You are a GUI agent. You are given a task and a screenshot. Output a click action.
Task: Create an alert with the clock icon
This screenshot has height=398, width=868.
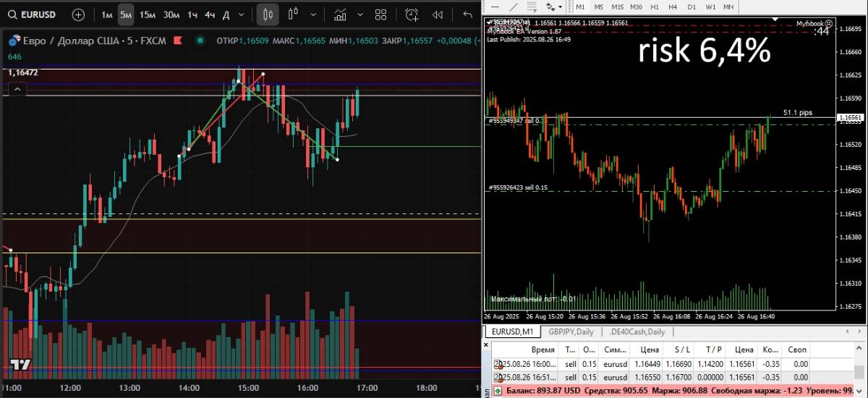pyautogui.click(x=412, y=14)
